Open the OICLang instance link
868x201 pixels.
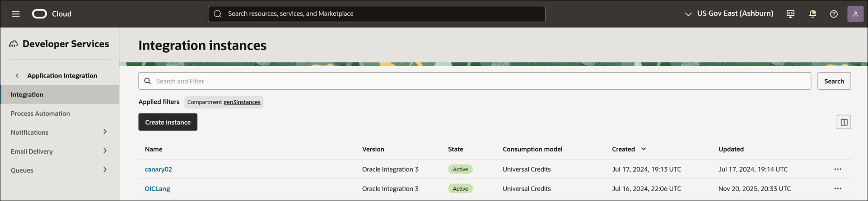tap(157, 189)
